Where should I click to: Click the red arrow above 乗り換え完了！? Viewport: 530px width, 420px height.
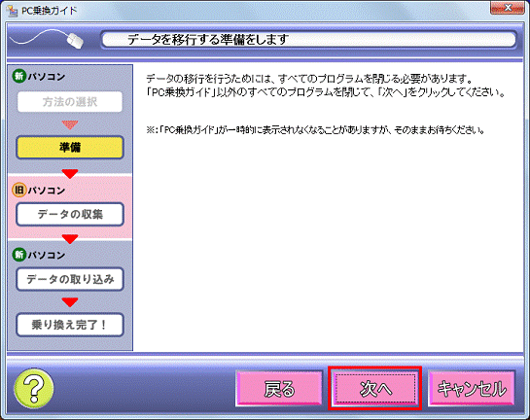tap(70, 302)
